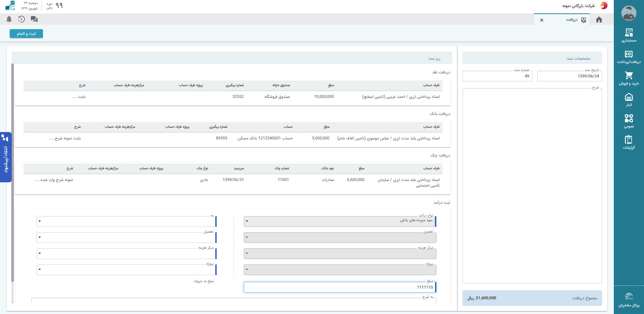Click bank account حساب 1212540001 بانک مسکن
Viewport: 644px width, 314px height.
(265, 138)
